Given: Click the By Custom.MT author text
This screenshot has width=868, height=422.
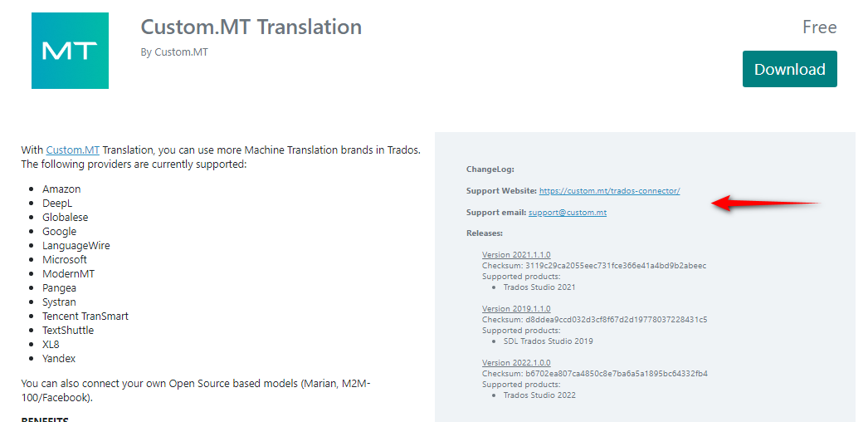Looking at the screenshot, I should [174, 52].
